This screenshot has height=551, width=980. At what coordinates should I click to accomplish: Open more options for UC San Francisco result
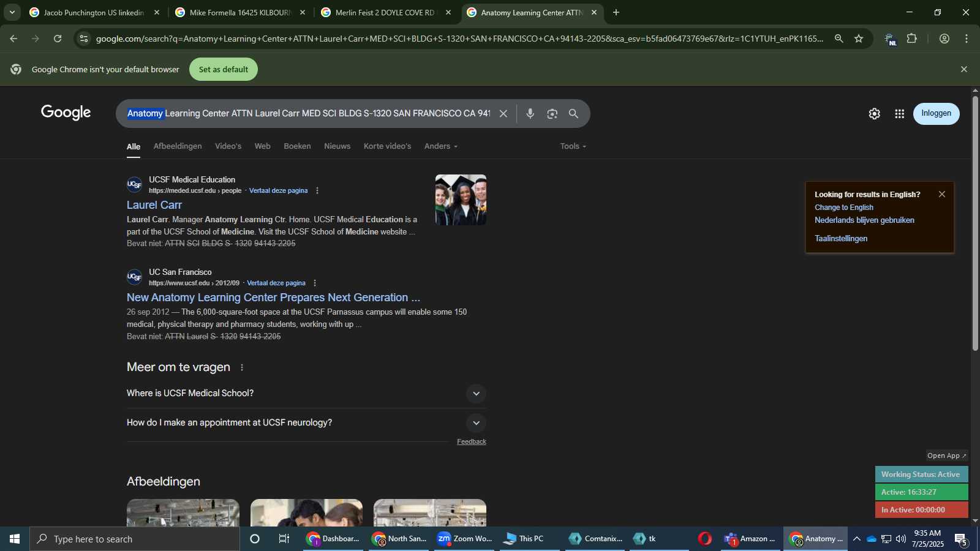pyautogui.click(x=315, y=283)
